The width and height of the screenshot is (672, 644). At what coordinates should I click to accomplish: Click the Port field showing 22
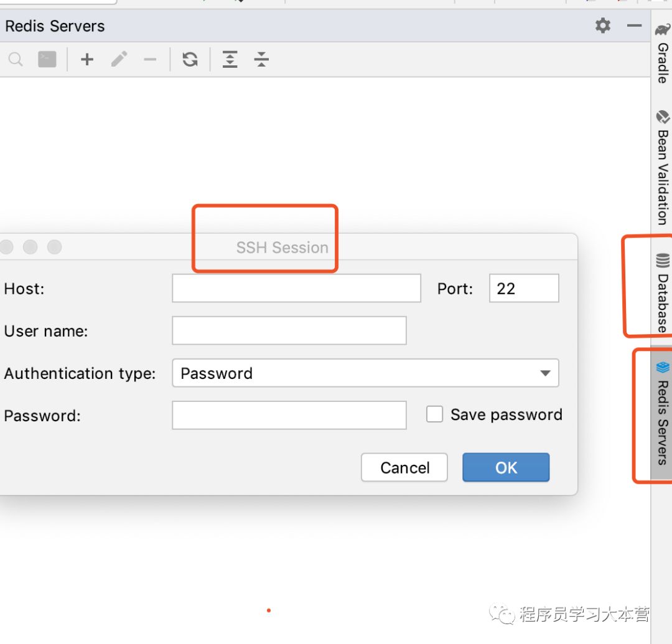tap(524, 288)
